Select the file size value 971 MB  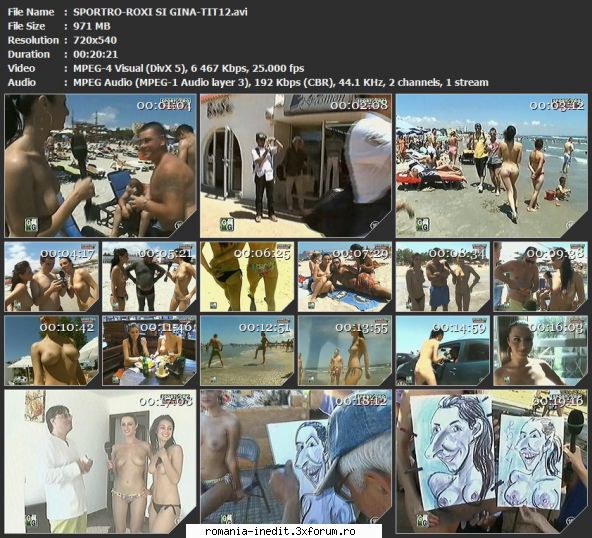[92, 26]
